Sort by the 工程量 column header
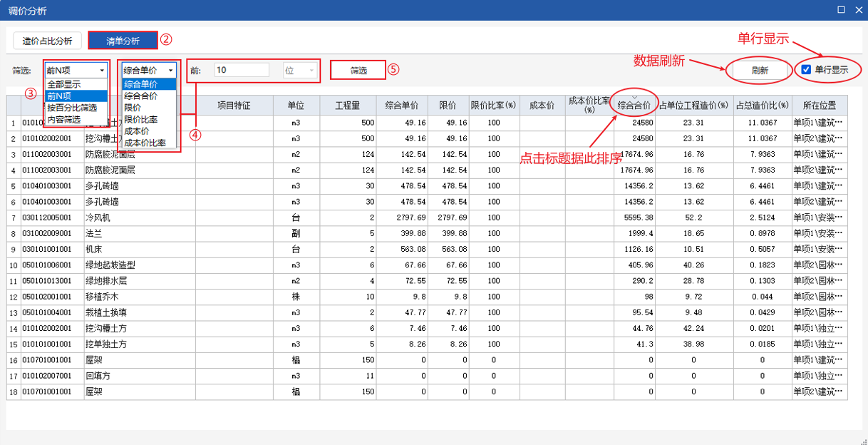 point(348,106)
